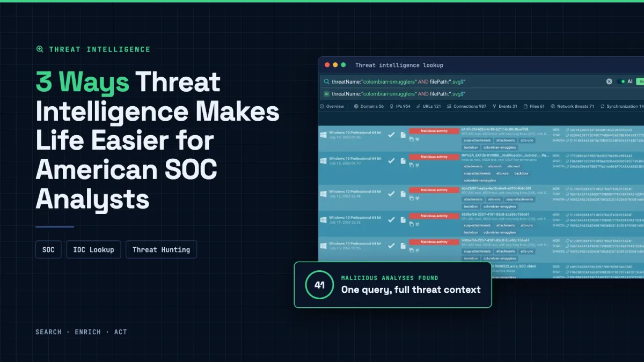Click the green AI badge in the suggestion row
Screen dimensions: 644x362
click(x=326, y=94)
